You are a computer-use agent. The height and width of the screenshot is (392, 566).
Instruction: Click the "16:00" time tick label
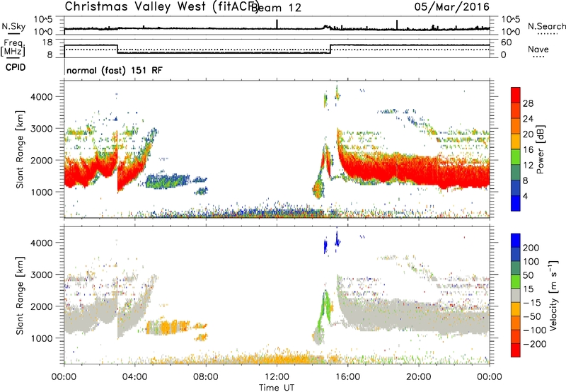[347, 377]
